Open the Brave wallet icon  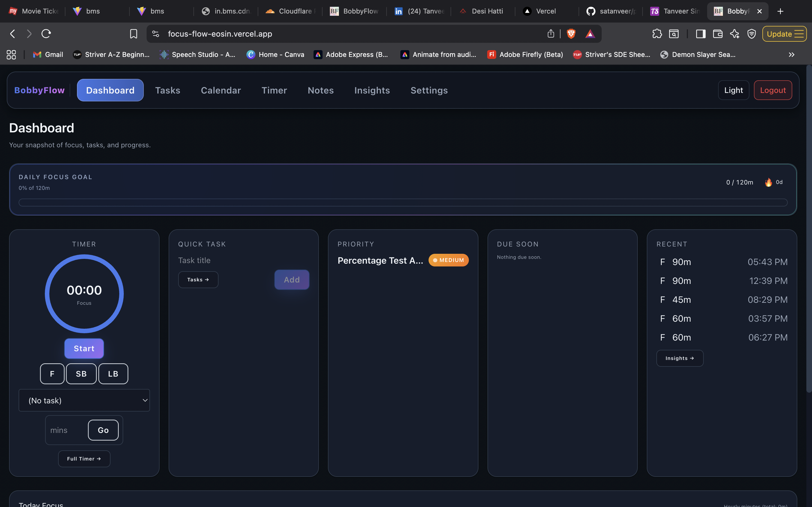(717, 34)
